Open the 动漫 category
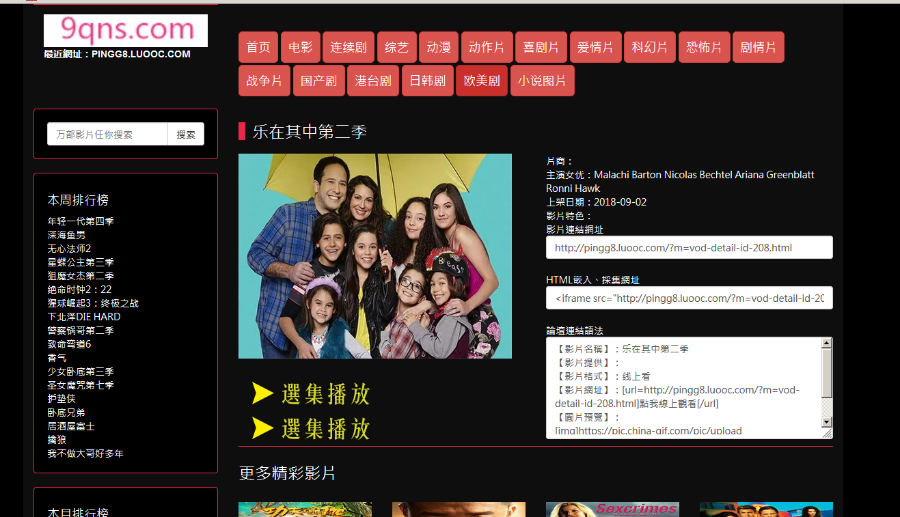The image size is (900, 517). point(439,47)
